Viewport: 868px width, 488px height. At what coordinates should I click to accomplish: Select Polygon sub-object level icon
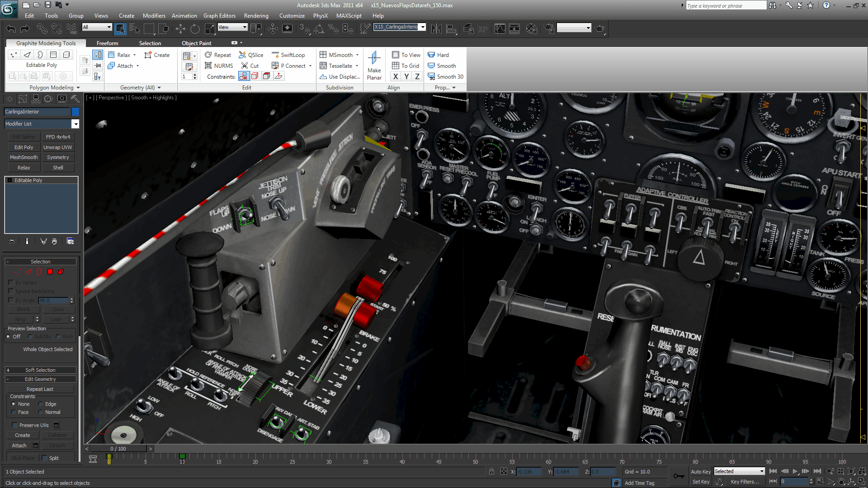pos(50,272)
